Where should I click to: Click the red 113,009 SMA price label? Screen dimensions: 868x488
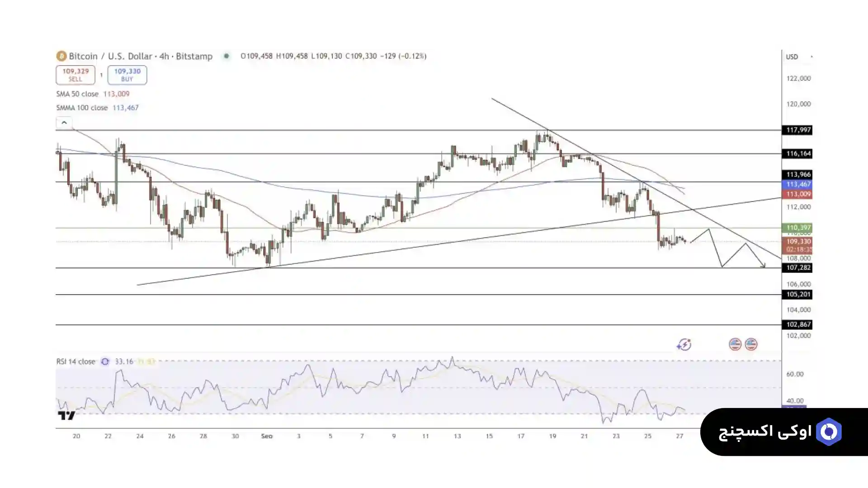[x=798, y=194]
